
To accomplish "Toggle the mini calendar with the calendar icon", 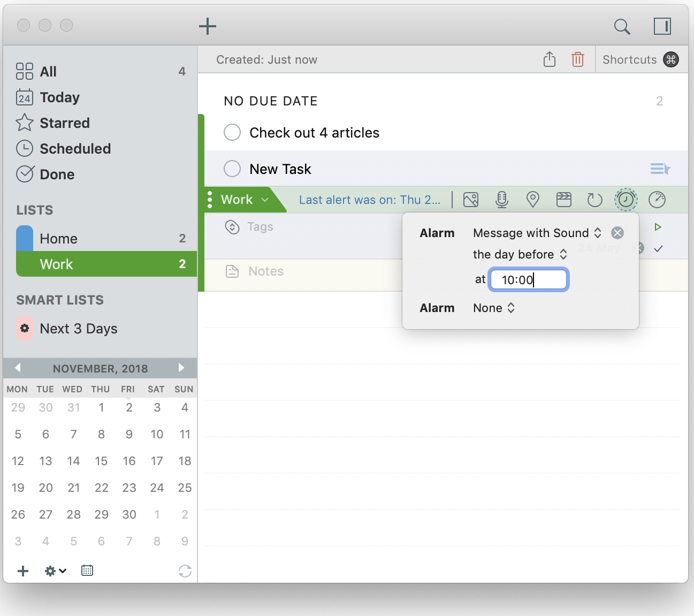I will 87,571.
